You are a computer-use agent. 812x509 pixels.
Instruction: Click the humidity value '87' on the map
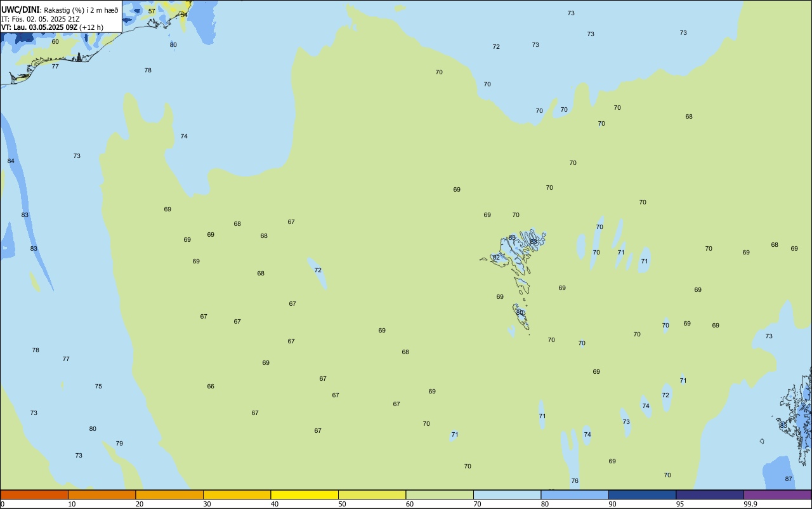coord(789,479)
